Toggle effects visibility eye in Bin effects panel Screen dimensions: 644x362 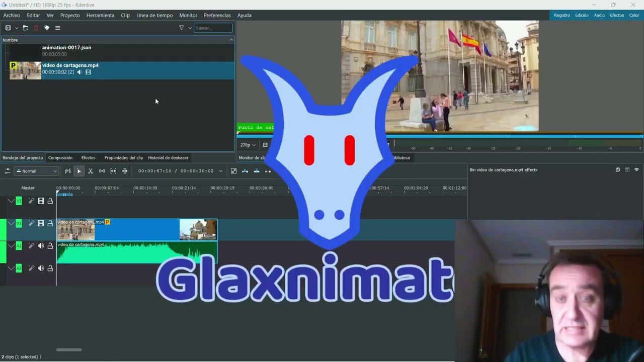[x=636, y=170]
